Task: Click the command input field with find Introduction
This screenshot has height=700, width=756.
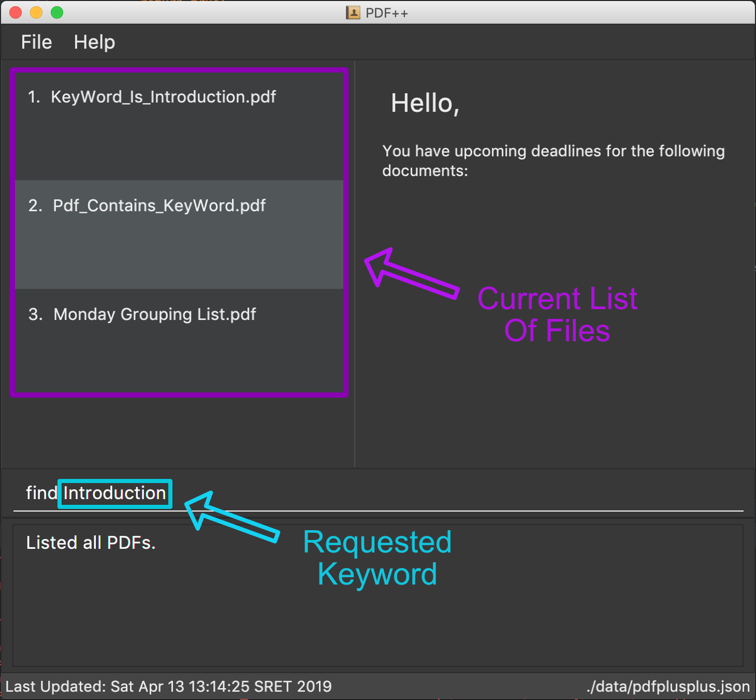Action: coord(378,493)
